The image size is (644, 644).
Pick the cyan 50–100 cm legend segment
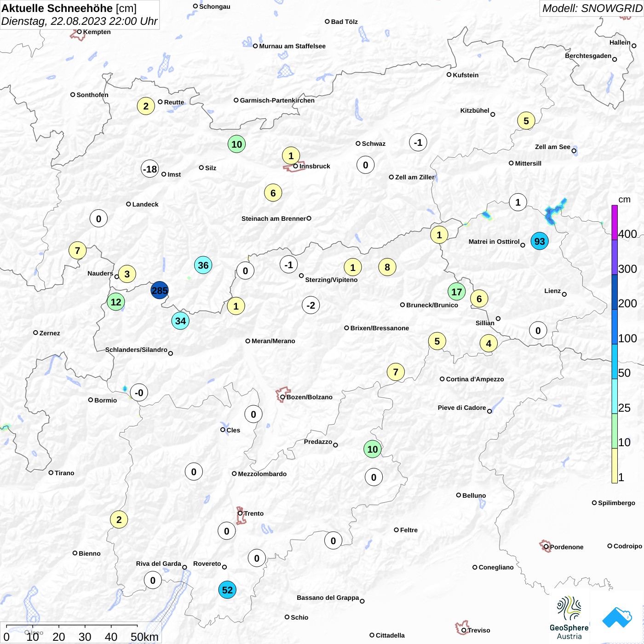click(x=615, y=362)
